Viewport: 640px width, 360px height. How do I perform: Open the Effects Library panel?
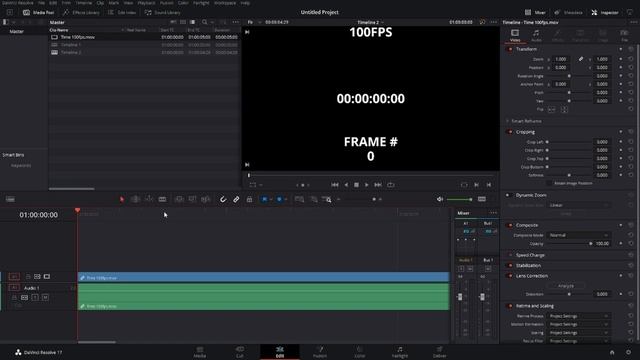tap(81, 13)
